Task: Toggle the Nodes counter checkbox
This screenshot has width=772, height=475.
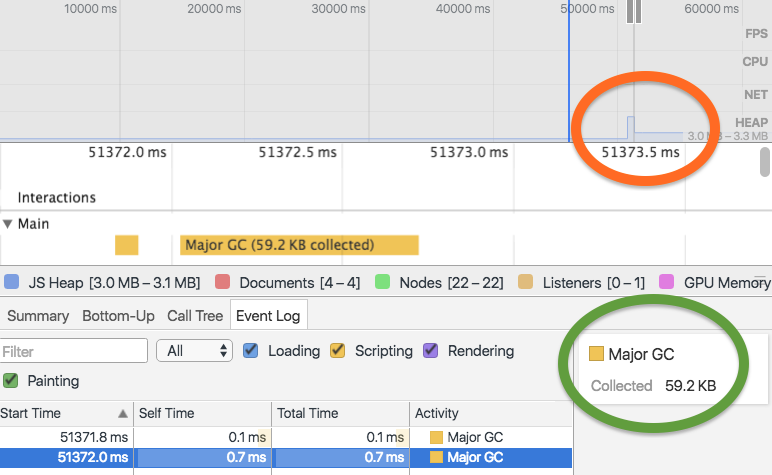Action: click(381, 283)
